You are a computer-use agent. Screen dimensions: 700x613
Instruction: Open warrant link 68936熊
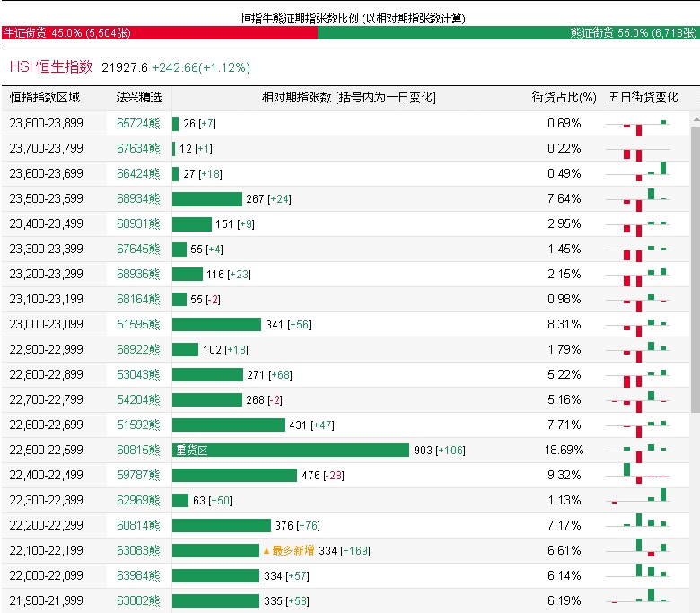(x=138, y=274)
